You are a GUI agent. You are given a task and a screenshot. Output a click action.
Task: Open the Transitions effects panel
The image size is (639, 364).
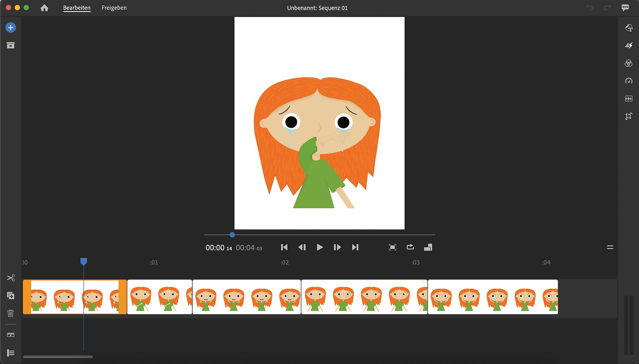coord(629,45)
